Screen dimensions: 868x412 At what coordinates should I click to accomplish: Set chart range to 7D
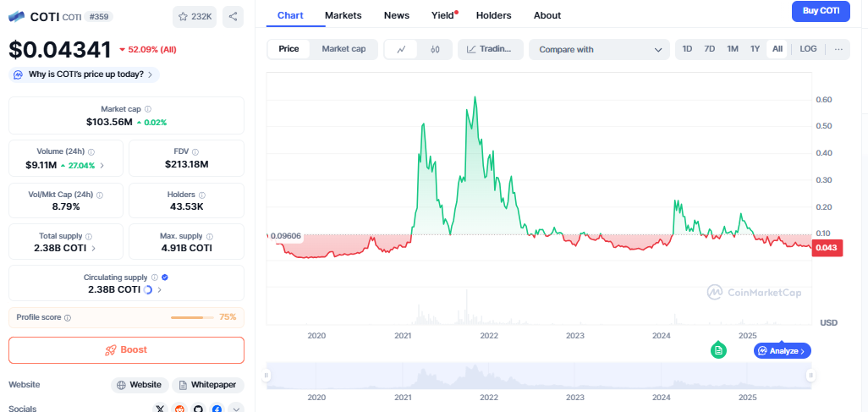click(709, 49)
